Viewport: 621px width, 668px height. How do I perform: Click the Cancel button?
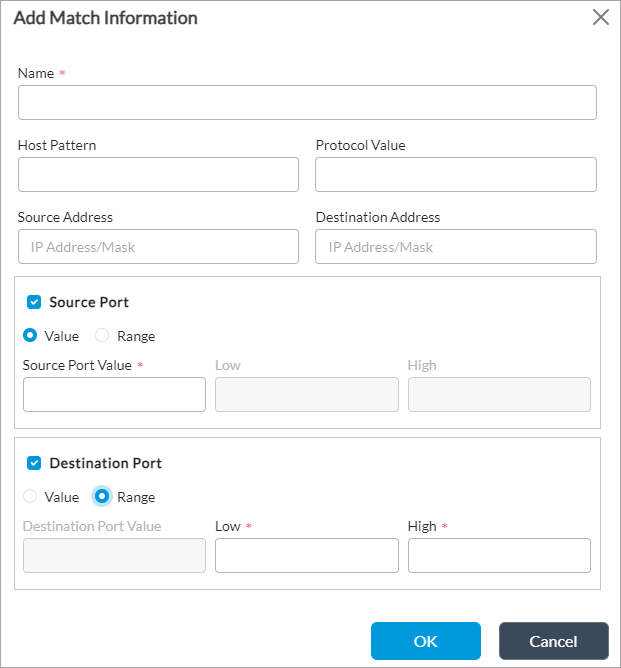[x=553, y=641]
